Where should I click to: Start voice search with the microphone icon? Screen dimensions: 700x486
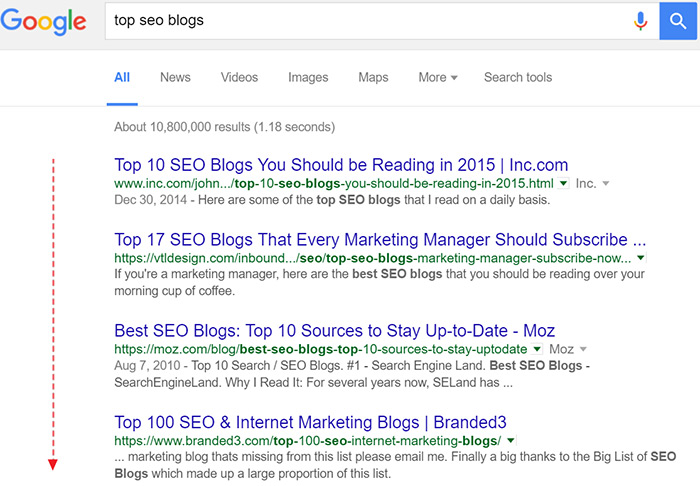[x=640, y=20]
